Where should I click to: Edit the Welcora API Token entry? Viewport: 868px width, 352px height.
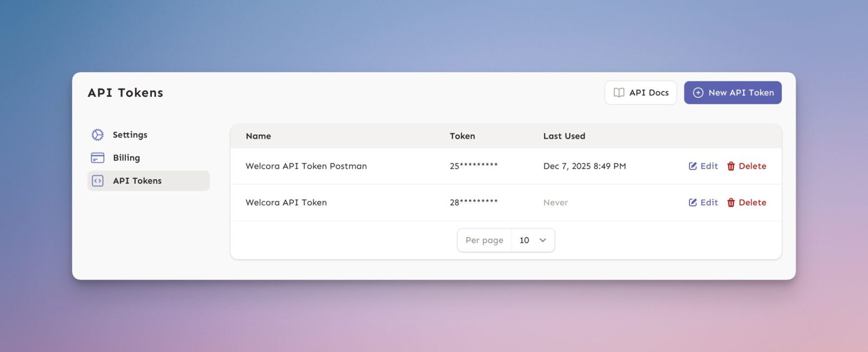[x=704, y=203]
